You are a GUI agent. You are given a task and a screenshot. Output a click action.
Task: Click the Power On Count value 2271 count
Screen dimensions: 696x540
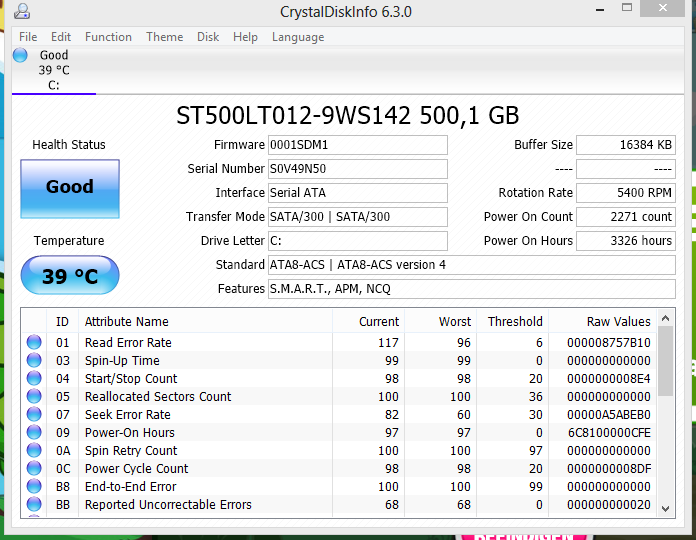626,217
